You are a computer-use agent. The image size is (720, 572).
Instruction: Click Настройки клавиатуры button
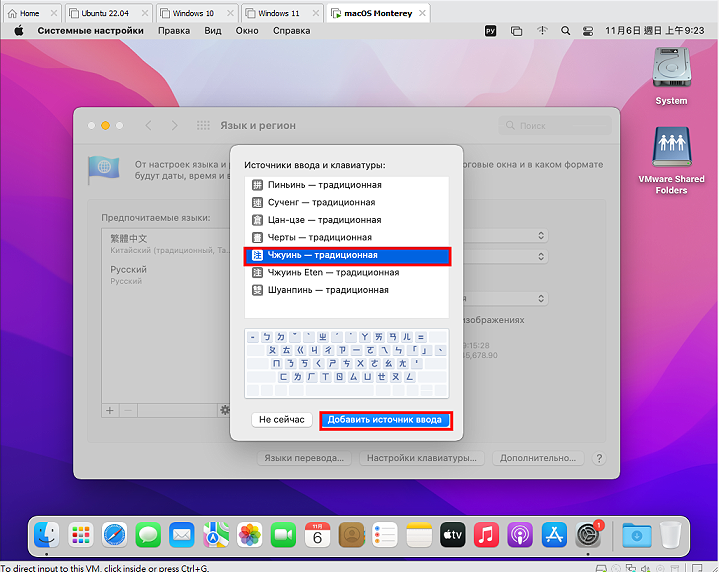[422, 458]
